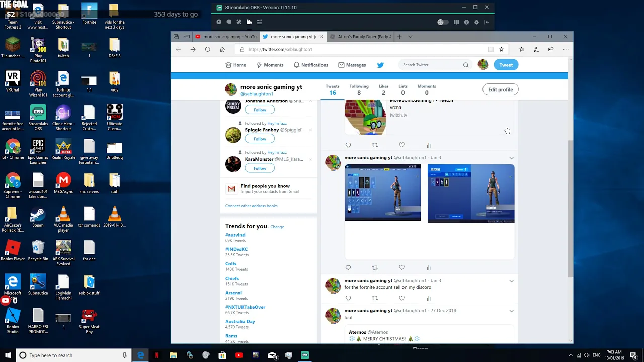Click the Windows Start button

click(x=8, y=355)
